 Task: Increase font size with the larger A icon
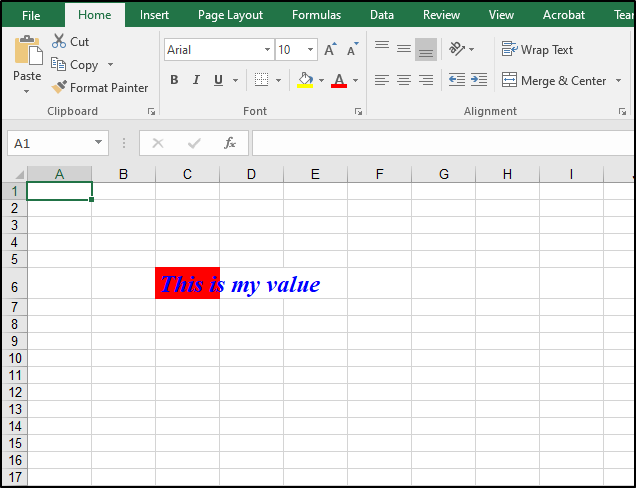tap(330, 50)
